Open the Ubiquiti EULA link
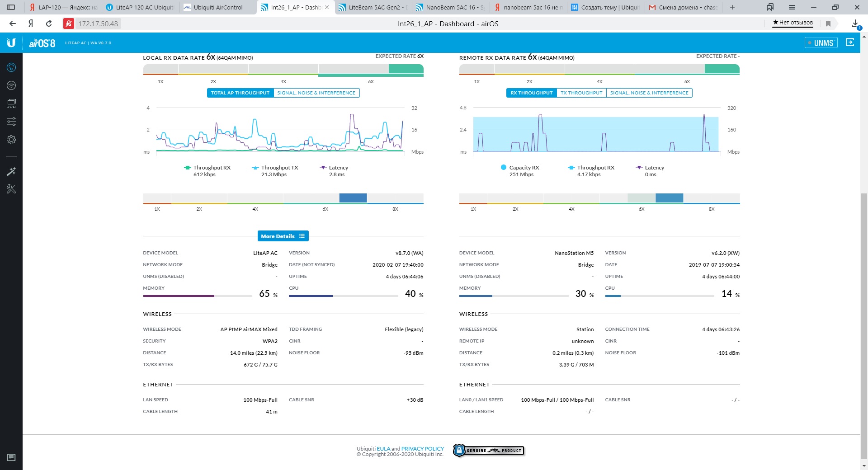Screen dimensions: 868x470 point(383,449)
